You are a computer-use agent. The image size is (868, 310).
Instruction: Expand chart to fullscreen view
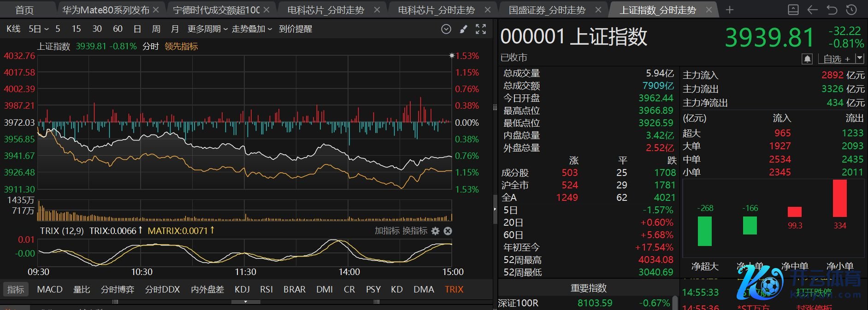(x=481, y=29)
